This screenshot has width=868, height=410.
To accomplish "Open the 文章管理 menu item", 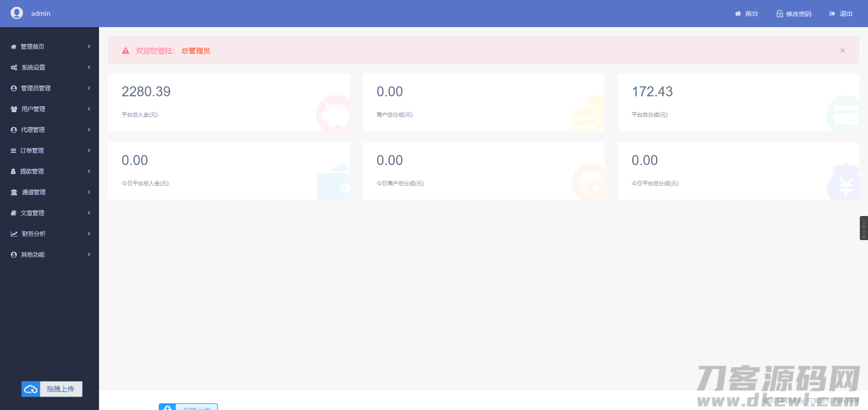I will (x=33, y=213).
